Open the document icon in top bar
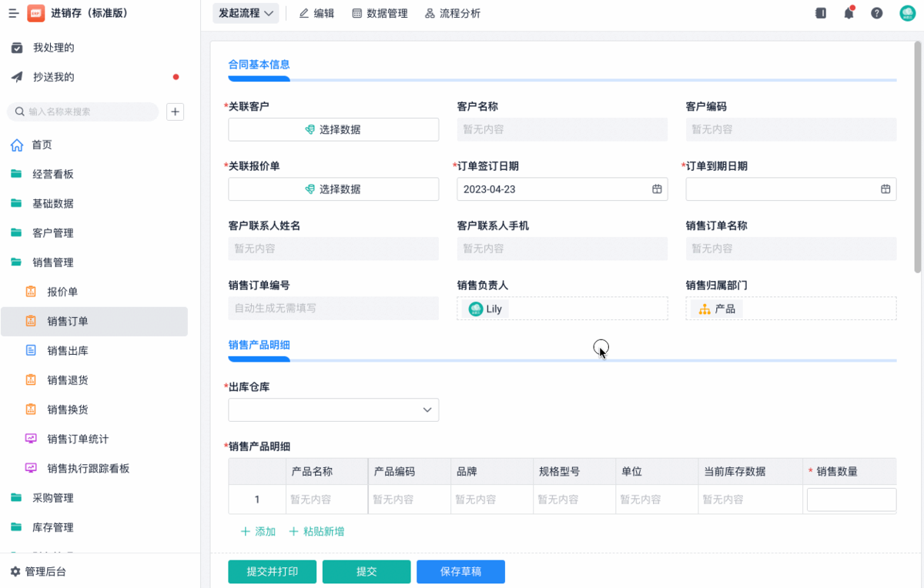Image resolution: width=924 pixels, height=588 pixels. 821,13
